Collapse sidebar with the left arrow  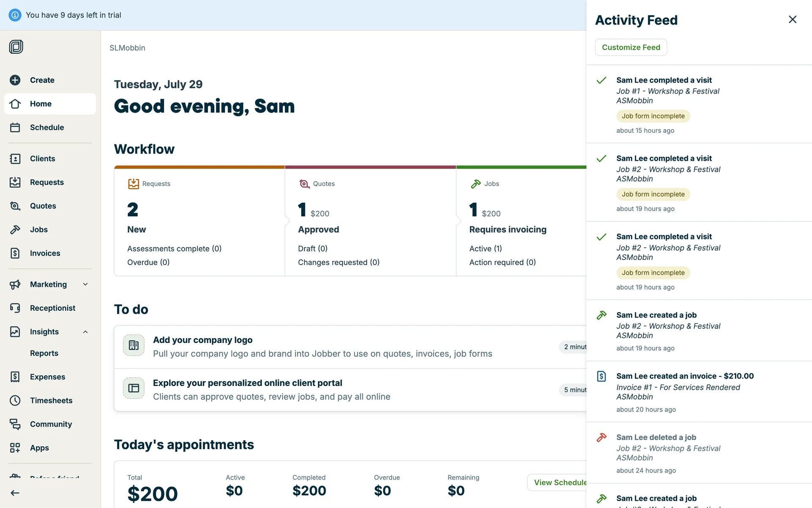point(15,493)
